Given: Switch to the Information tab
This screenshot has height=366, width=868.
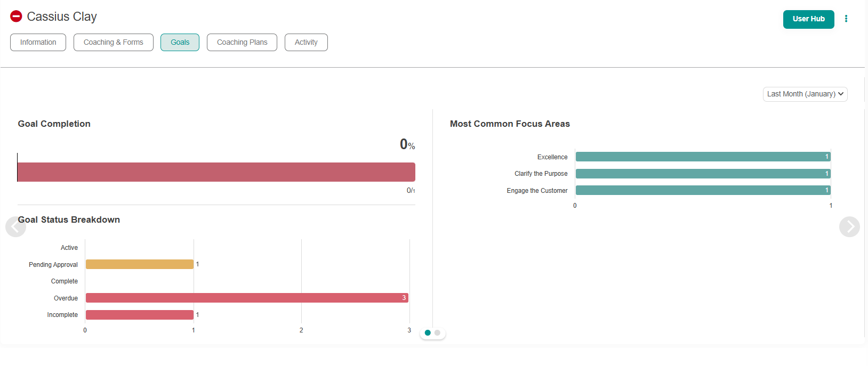Looking at the screenshot, I should point(38,43).
